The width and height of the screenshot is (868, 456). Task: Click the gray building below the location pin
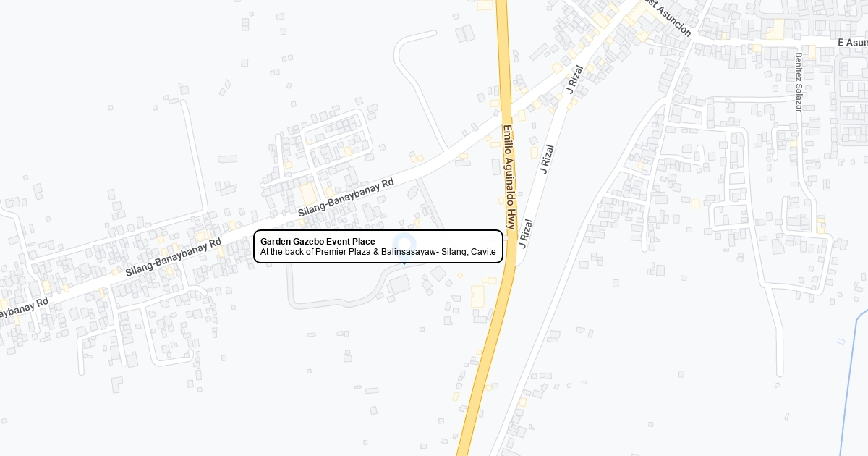399,284
